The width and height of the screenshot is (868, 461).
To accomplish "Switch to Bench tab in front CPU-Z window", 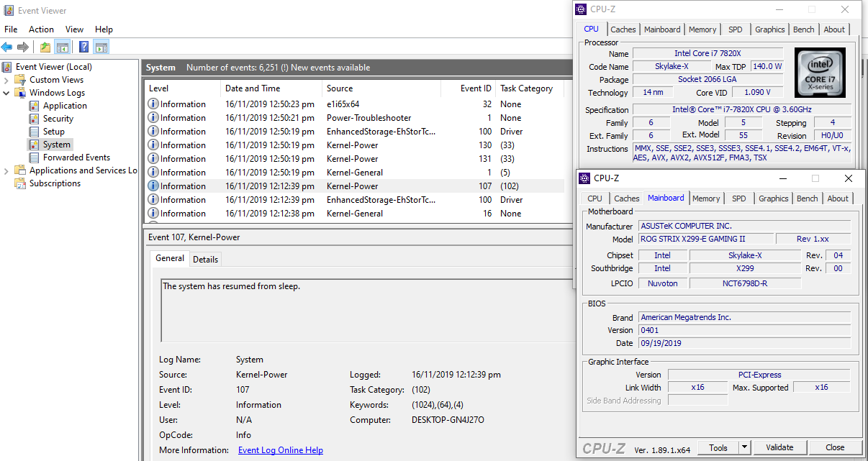I will click(808, 198).
